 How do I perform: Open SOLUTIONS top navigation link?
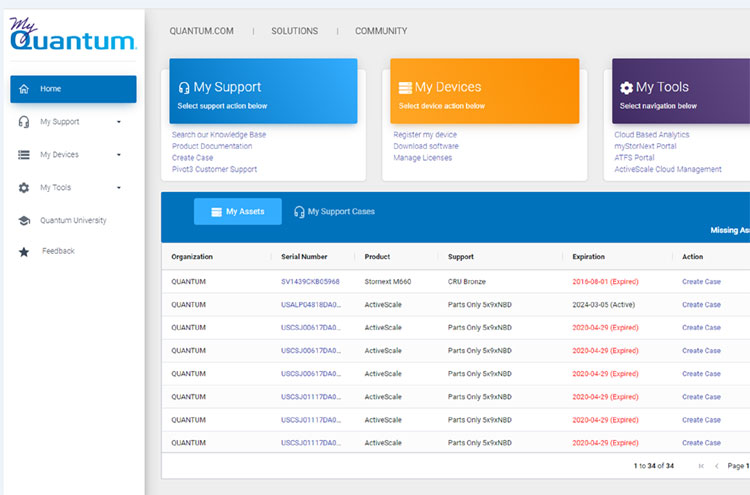(x=295, y=31)
